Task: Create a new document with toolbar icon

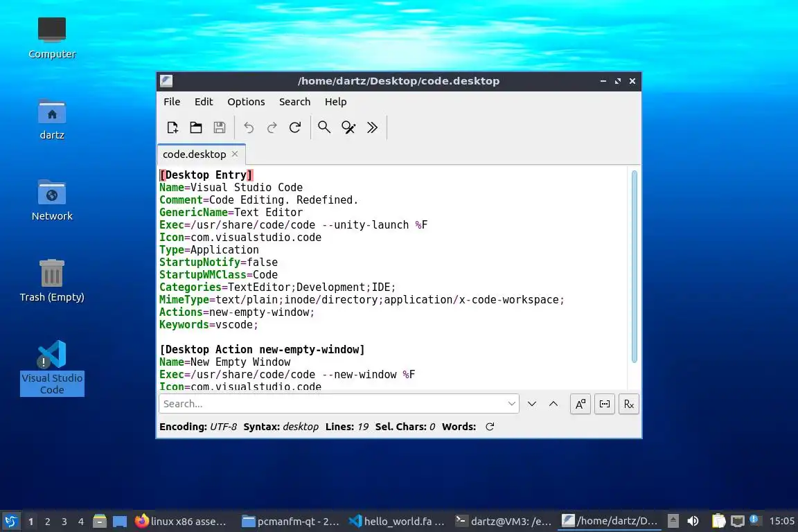Action: coord(172,127)
